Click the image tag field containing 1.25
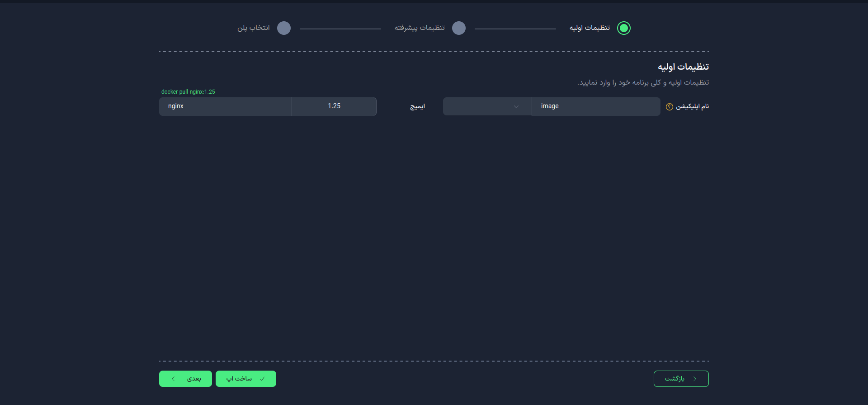868x405 pixels. 334,106
